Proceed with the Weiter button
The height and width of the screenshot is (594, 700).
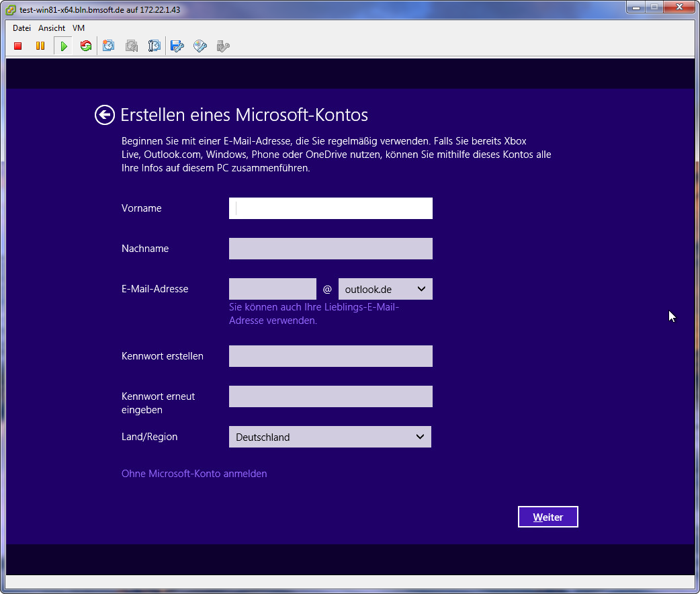tap(548, 517)
